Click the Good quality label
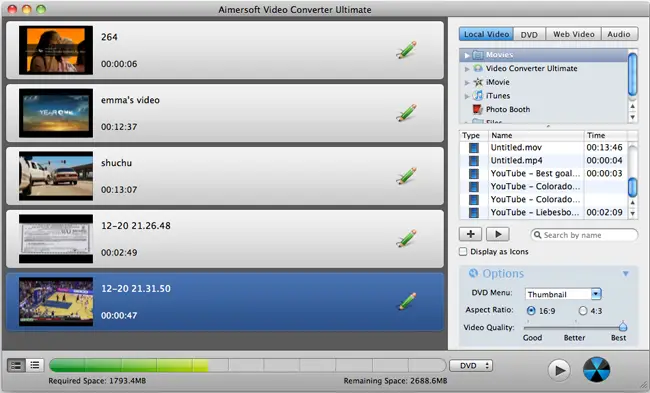The height and width of the screenshot is (393, 650). pyautogui.click(x=532, y=338)
